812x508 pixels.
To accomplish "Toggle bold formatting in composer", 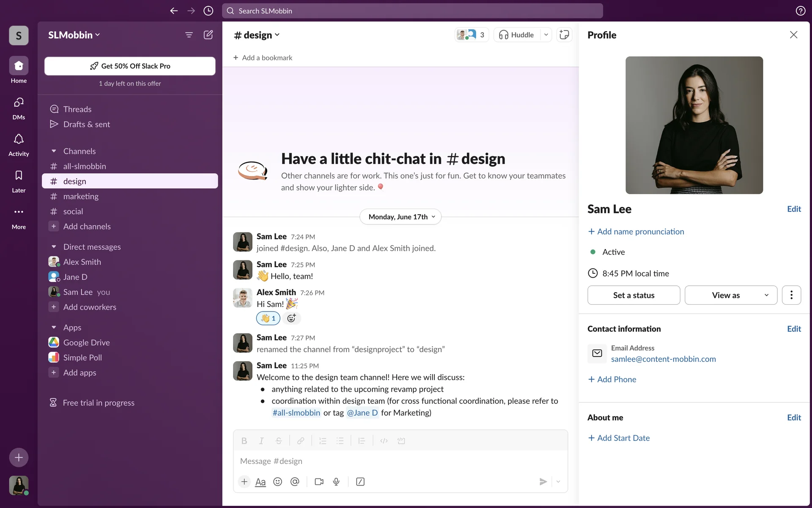I will coord(244,441).
